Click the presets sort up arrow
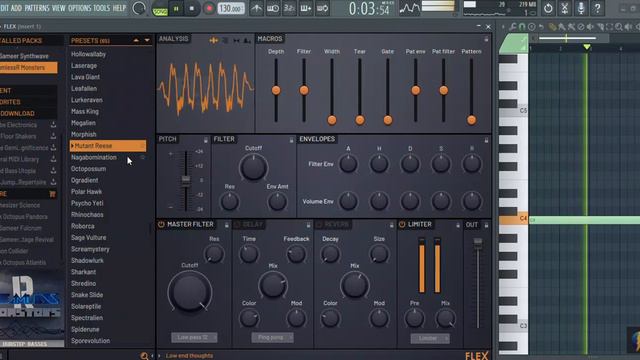 pyautogui.click(x=136, y=40)
